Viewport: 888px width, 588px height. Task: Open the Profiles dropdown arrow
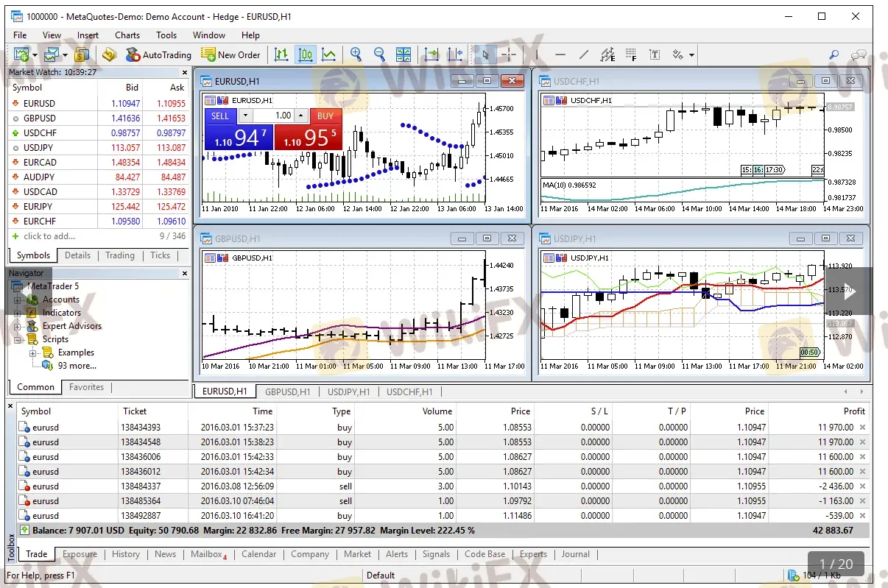click(65, 55)
